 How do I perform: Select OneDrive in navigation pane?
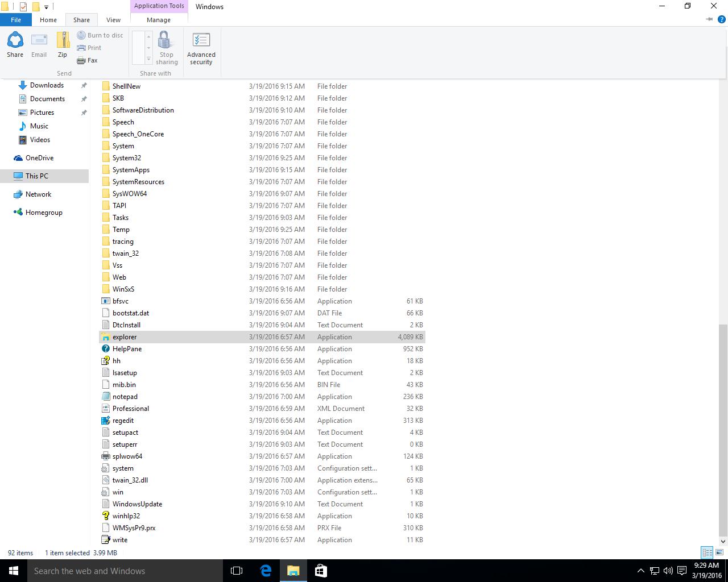tap(39, 158)
